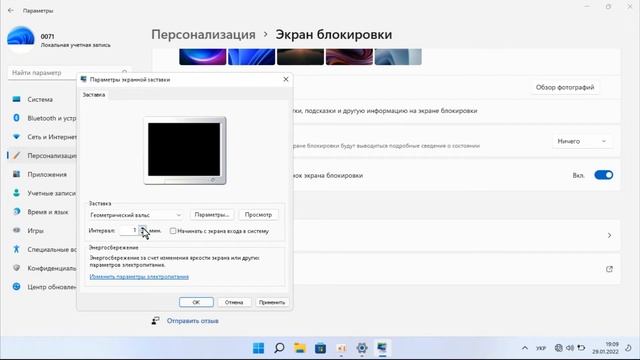Select the screen saver window taskbar icon

(x=382, y=348)
